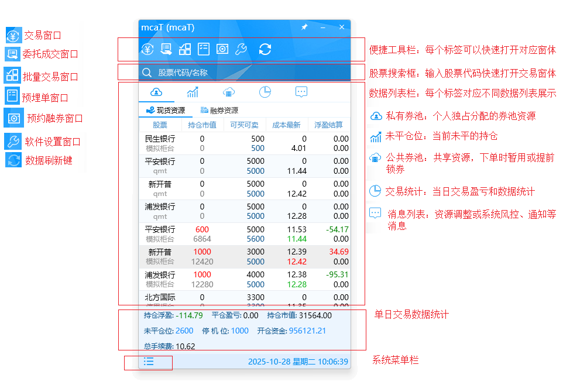Click the 持仓市值 column header

tap(202, 125)
